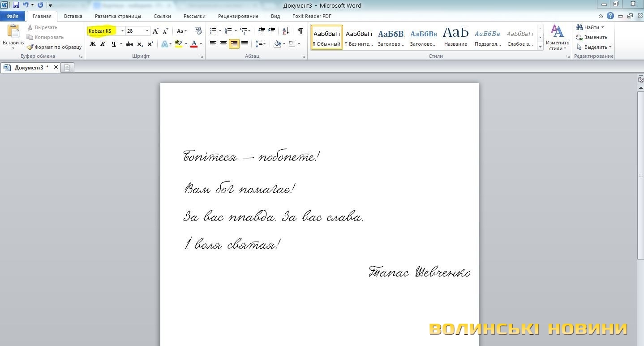Open the Вставка ribbon tab
Viewport: 644px width, 346px height.
[x=73, y=16]
